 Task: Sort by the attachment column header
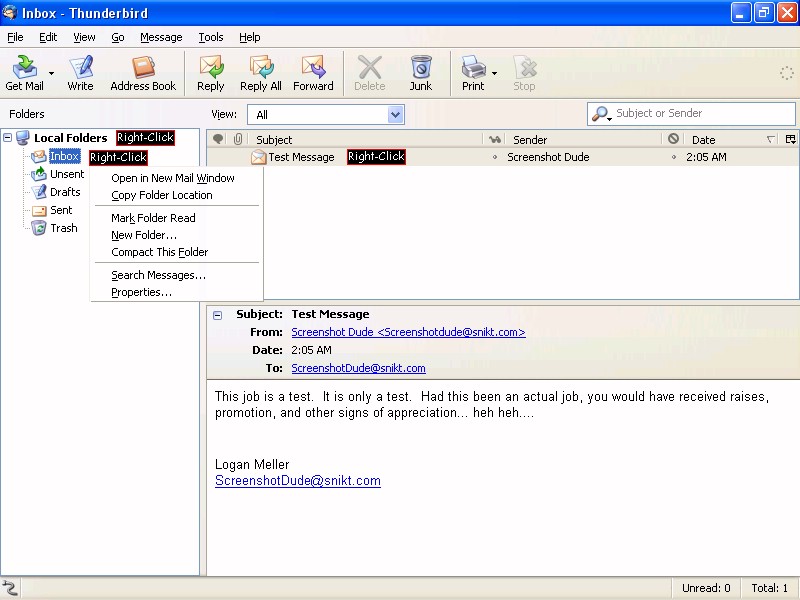(238, 139)
